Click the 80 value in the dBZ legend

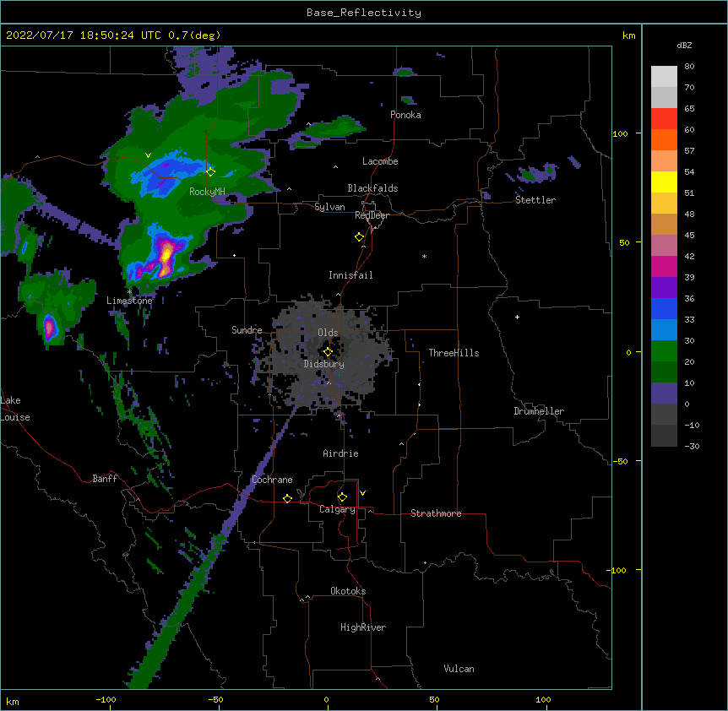[689, 67]
